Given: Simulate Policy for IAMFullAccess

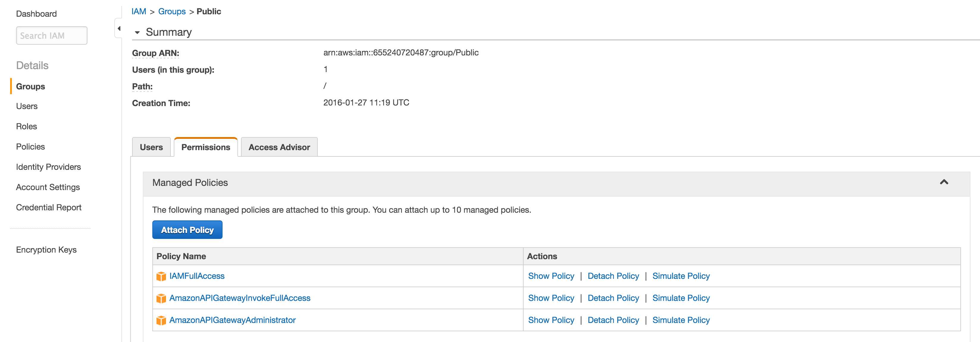Looking at the screenshot, I should [681, 276].
